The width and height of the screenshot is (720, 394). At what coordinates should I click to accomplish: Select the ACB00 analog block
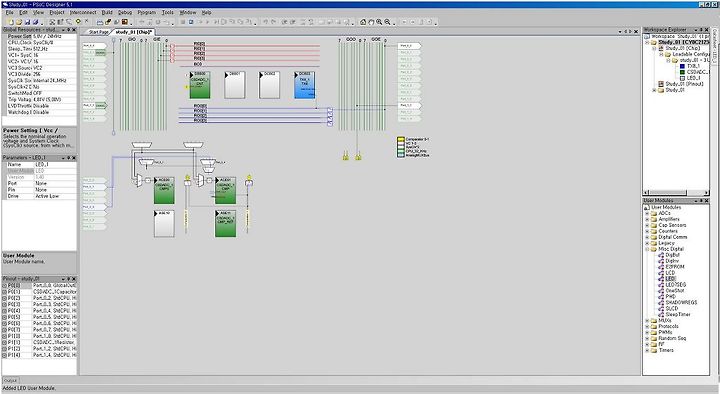164,191
